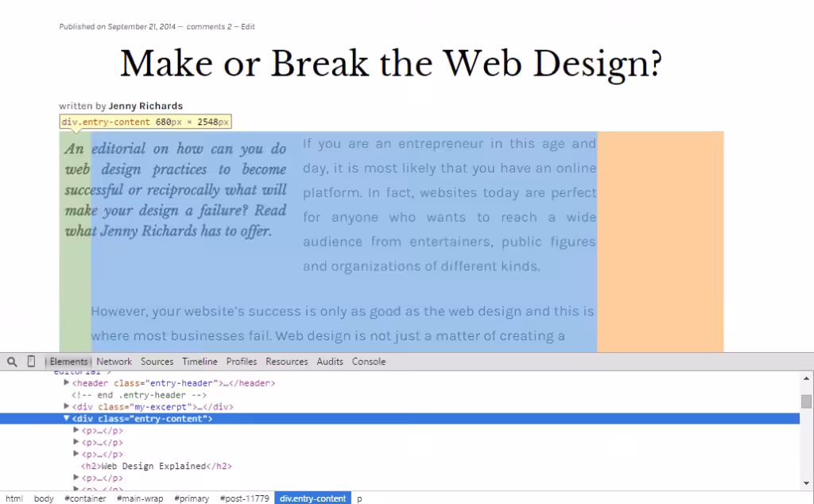Expand the first p element under entry-content
814x504 pixels.
(x=76, y=431)
